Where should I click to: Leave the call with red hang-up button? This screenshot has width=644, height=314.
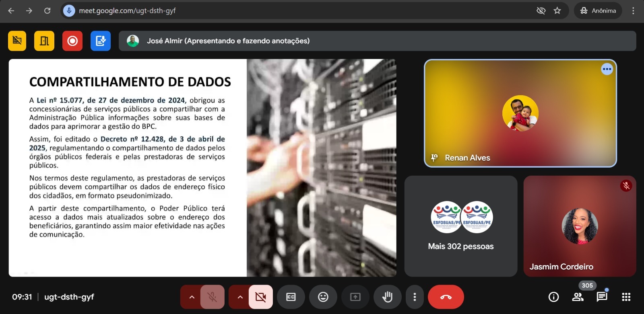tap(446, 297)
